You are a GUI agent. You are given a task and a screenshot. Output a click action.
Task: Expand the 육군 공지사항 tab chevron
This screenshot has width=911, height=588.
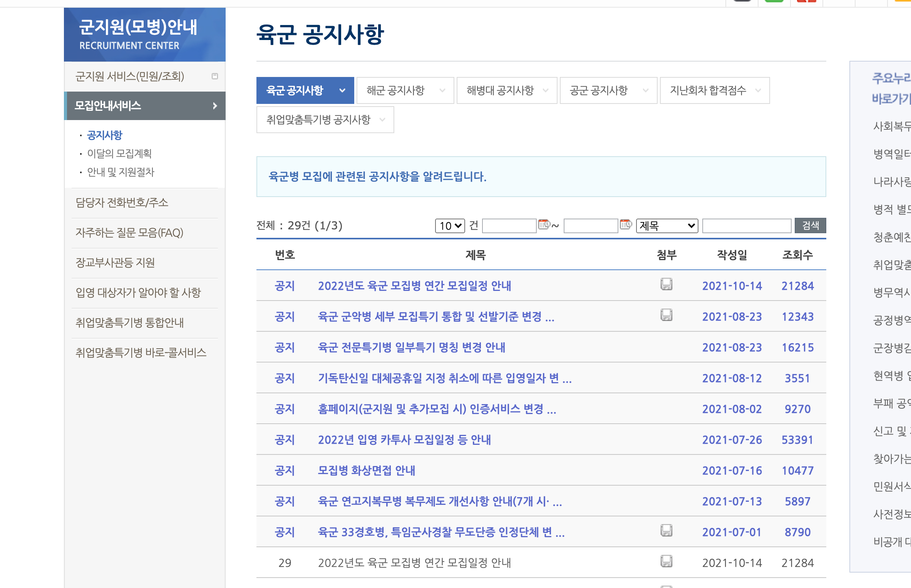pos(342,90)
